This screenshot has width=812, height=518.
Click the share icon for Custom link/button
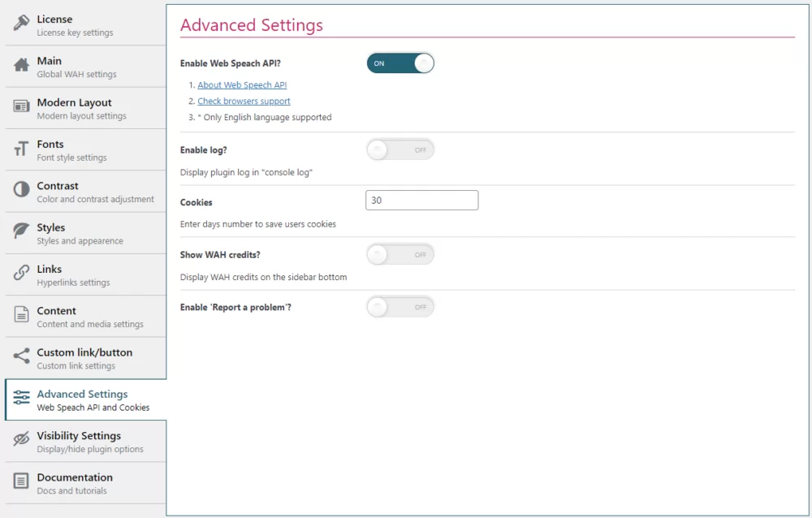click(x=20, y=357)
